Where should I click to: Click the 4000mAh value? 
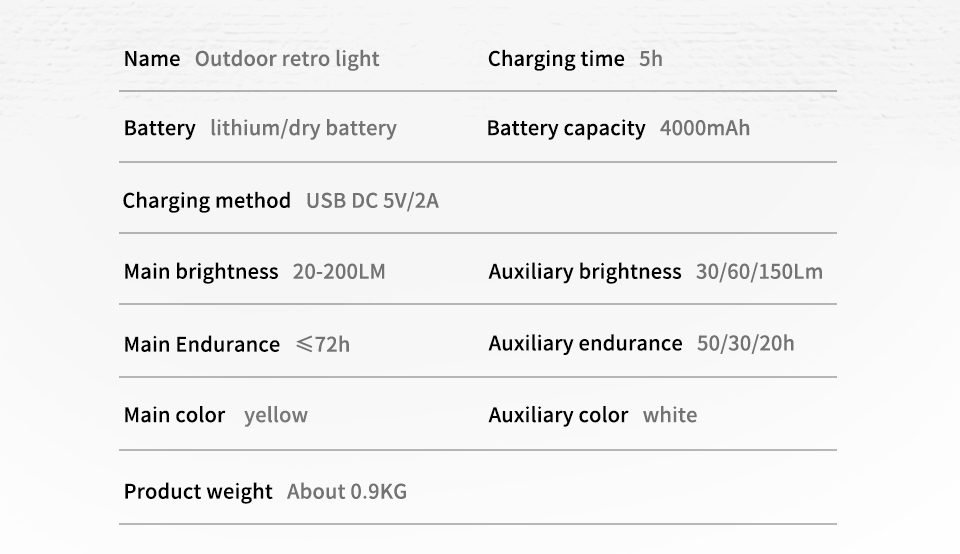[x=705, y=128]
